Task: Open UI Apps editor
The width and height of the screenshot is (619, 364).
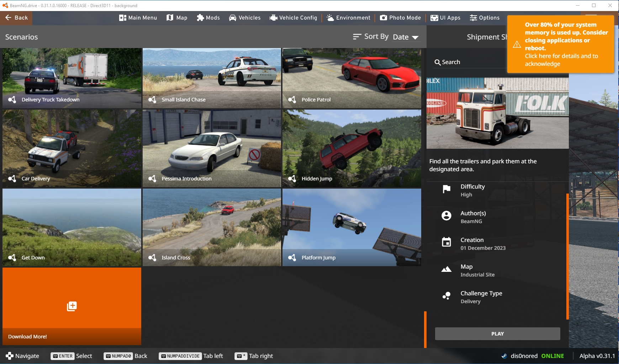Action: click(x=445, y=18)
